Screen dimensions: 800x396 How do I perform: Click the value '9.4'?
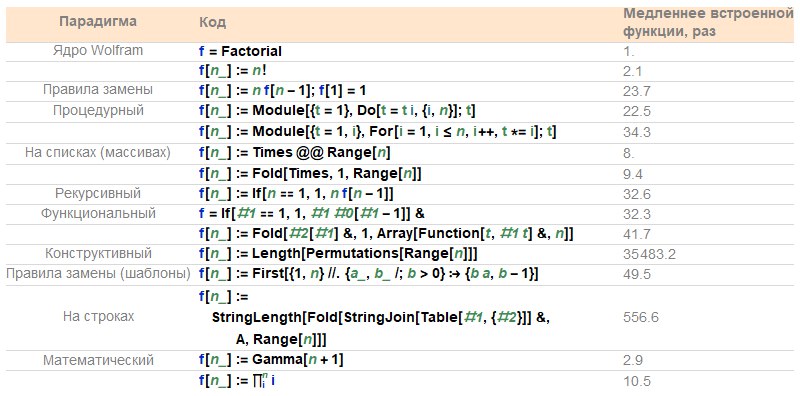[x=633, y=175]
